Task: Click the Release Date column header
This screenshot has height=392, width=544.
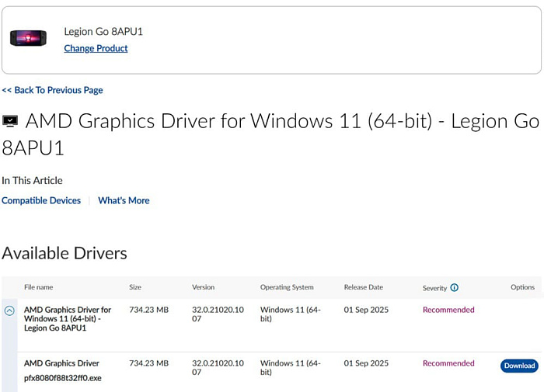Action: click(x=364, y=287)
